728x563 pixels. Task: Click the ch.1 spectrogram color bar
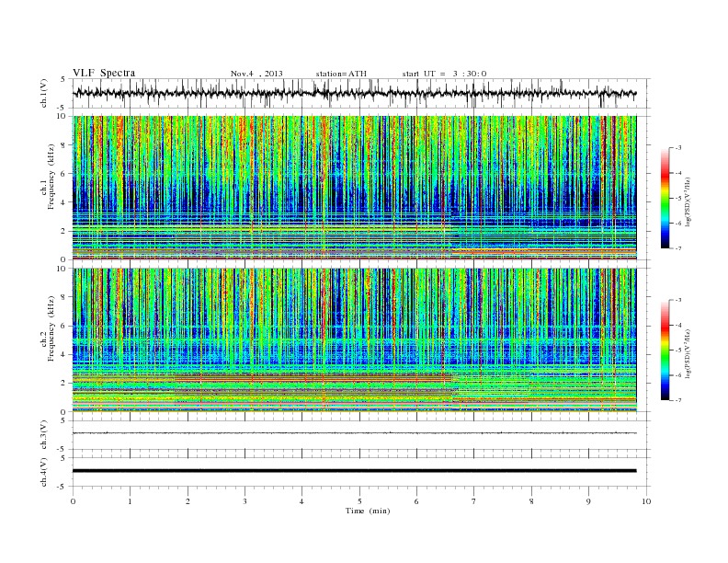(665, 199)
